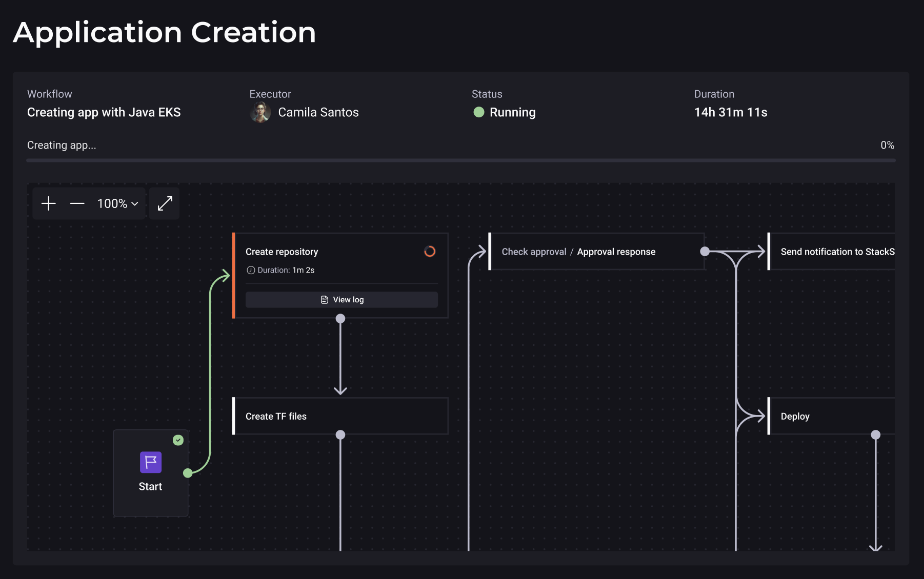Click the Check approval breadcrumb label
This screenshot has width=924, height=579.
tap(534, 252)
